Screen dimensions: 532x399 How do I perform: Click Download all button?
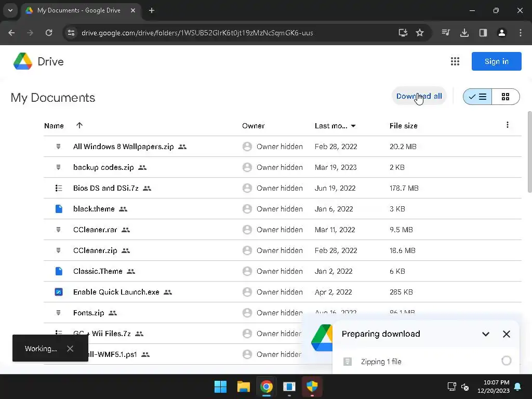point(419,96)
